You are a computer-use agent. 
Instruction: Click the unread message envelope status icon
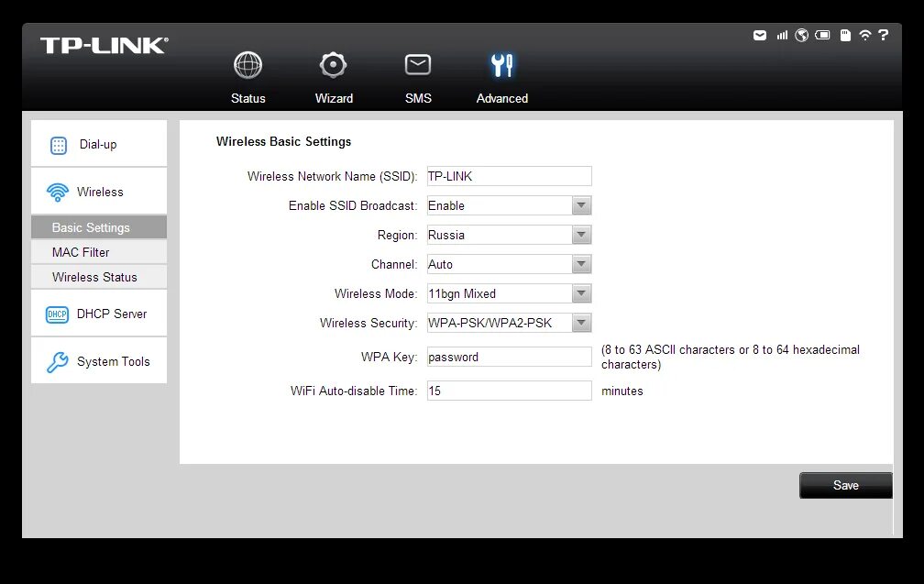(760, 36)
